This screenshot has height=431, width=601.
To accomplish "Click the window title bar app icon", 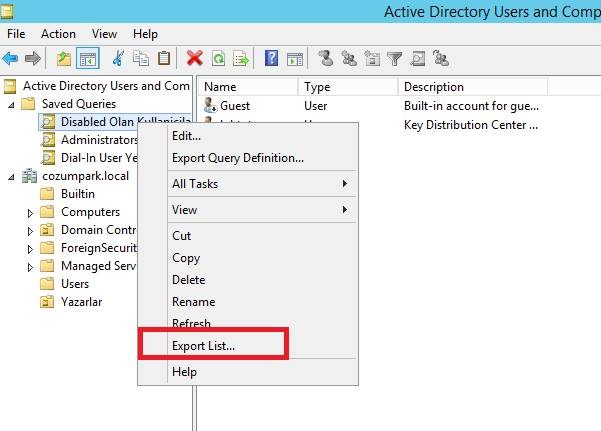I will pos(6,11).
